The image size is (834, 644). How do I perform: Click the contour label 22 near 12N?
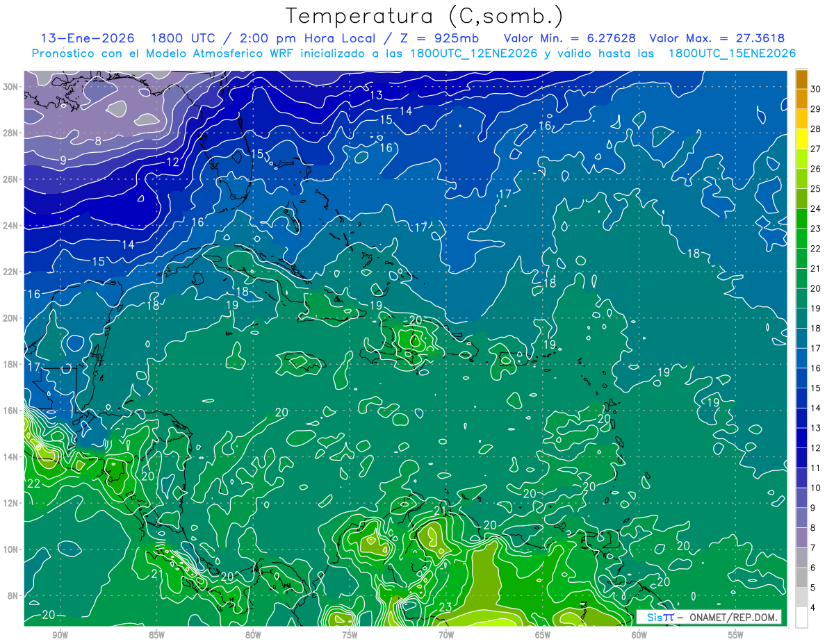coord(33,484)
